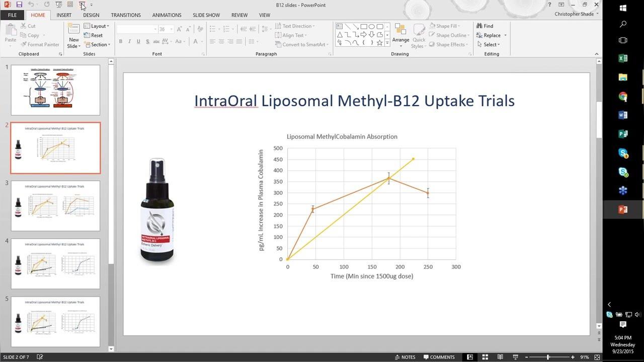This screenshot has height=362, width=644.
Task: Open Excel from the Windows taskbar
Action: click(623, 58)
